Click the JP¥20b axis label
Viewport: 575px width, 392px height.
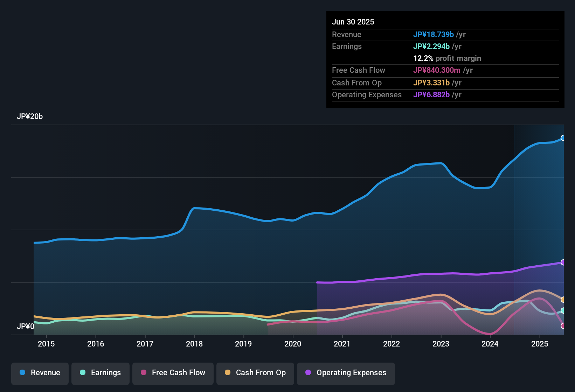(x=30, y=116)
